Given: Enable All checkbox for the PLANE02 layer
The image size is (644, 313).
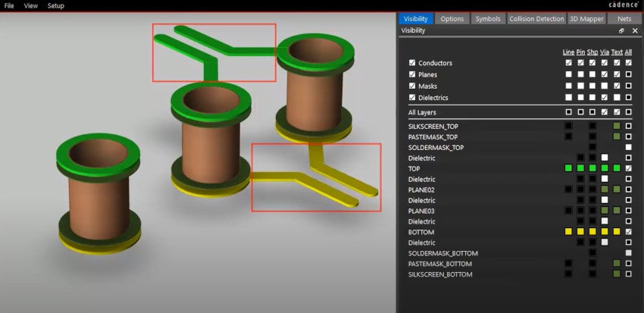Looking at the screenshot, I should click(x=628, y=189).
